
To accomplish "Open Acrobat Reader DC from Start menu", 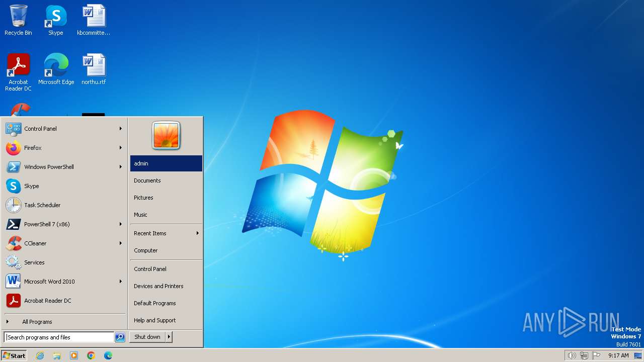I will pyautogui.click(x=64, y=301).
